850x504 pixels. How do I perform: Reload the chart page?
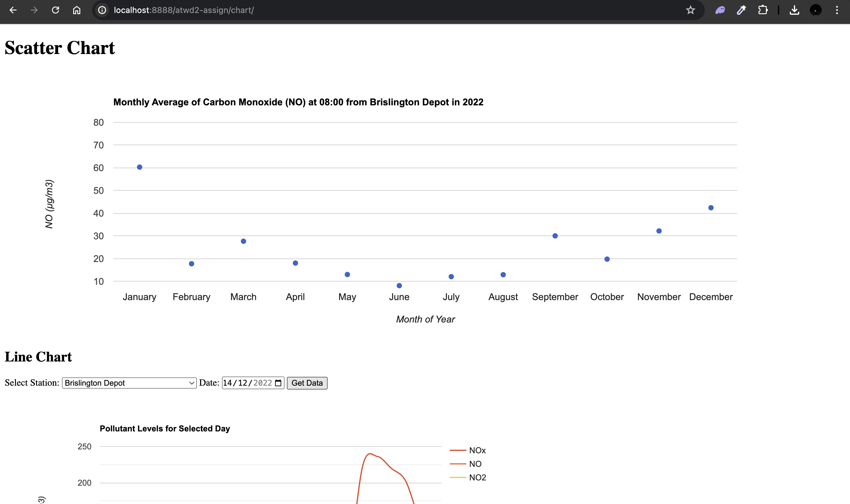click(x=55, y=10)
